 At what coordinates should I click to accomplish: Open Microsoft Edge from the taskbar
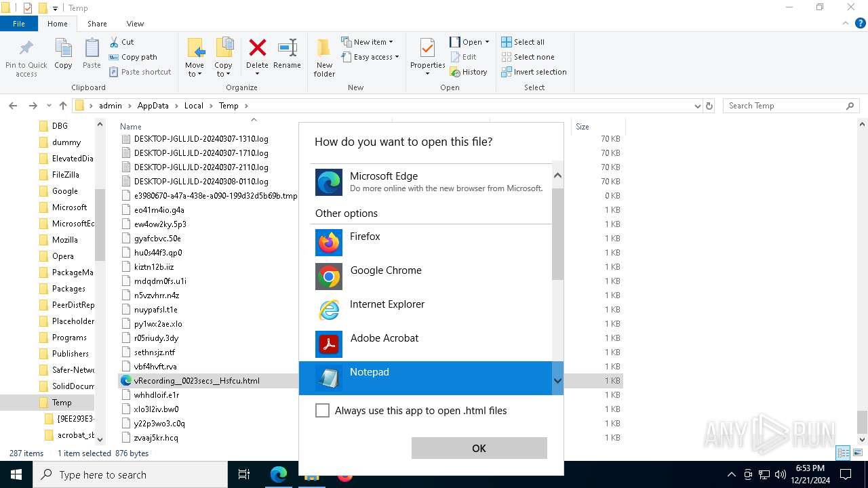coord(278,474)
